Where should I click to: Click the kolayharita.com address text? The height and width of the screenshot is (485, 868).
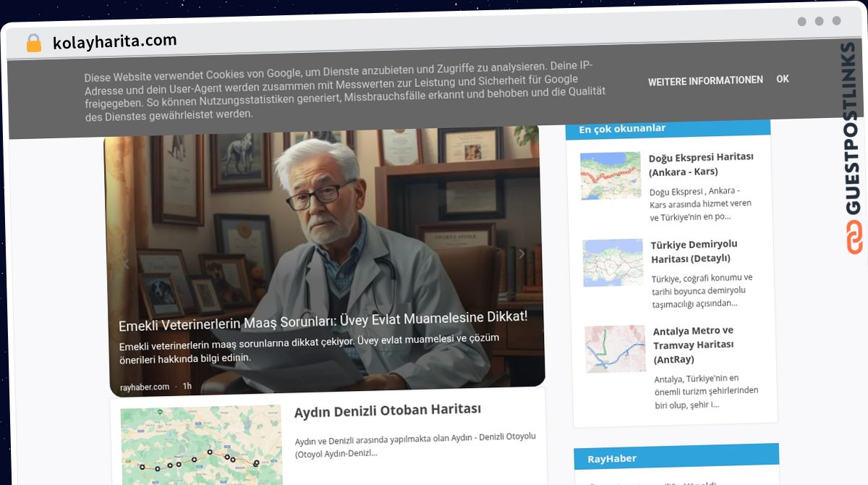pos(114,42)
